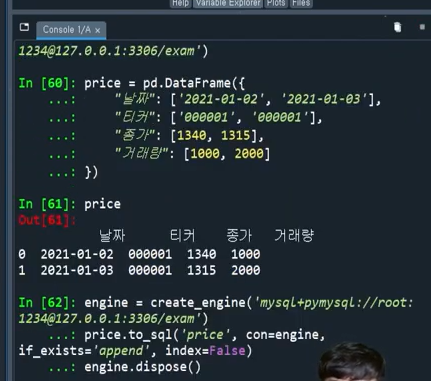Open the Plots pane tab
This screenshot has width=431, height=381.
(276, 3)
